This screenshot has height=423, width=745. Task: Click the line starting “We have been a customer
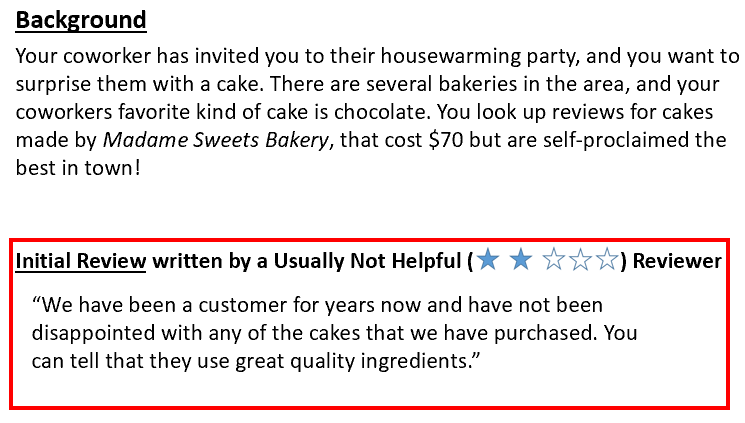point(317,304)
